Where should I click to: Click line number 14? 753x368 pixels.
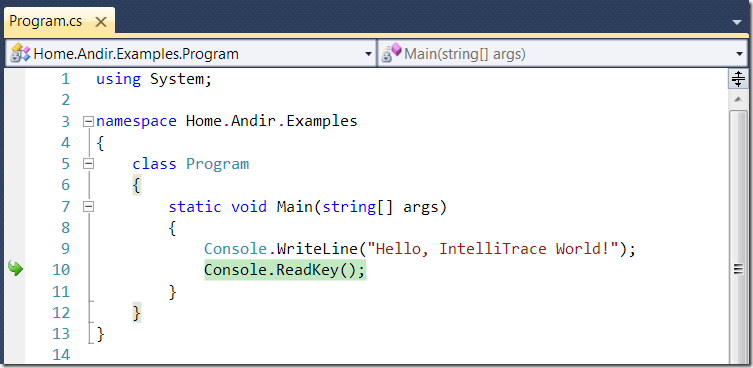click(61, 355)
